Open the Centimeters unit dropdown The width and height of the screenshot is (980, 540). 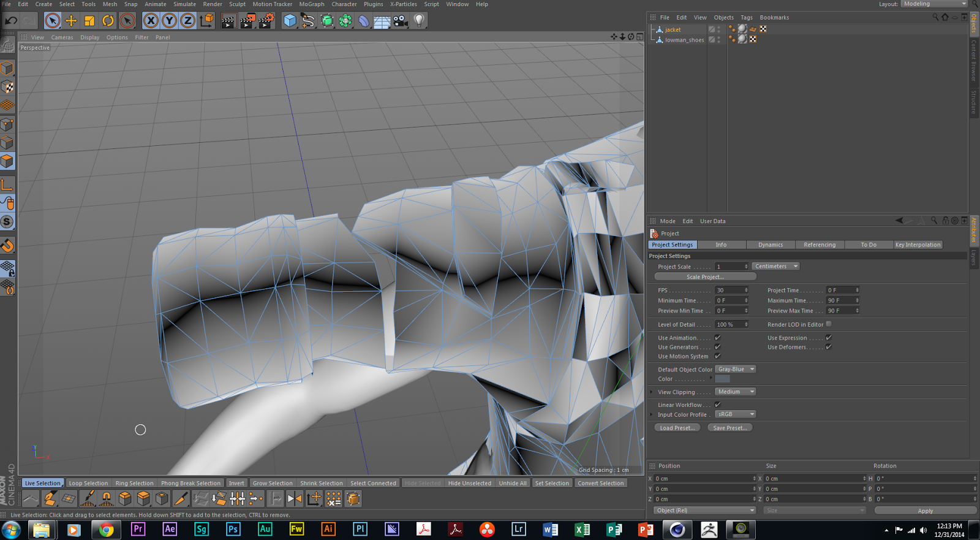click(775, 267)
